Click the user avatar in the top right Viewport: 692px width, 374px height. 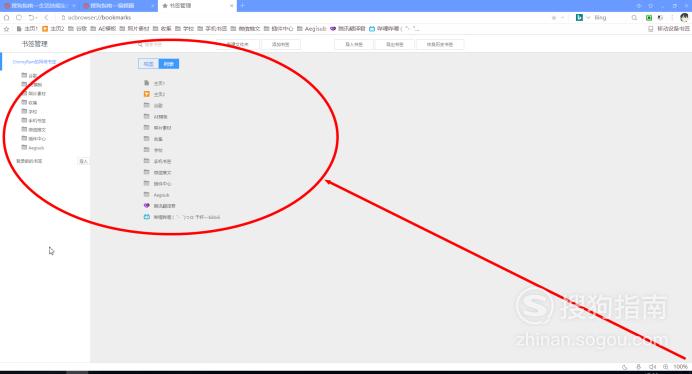[x=684, y=18]
